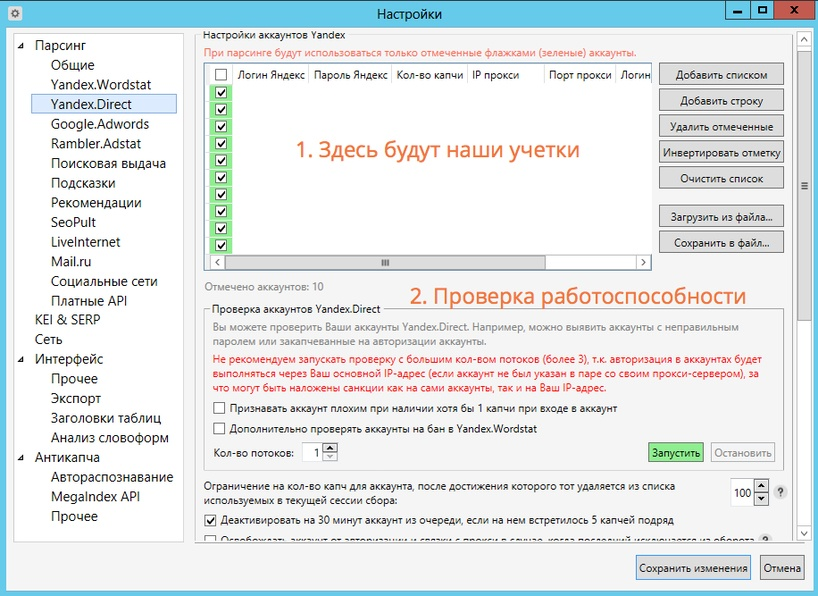Open the Рекомендации settings
Screen dimensions: 818x596
[96, 202]
